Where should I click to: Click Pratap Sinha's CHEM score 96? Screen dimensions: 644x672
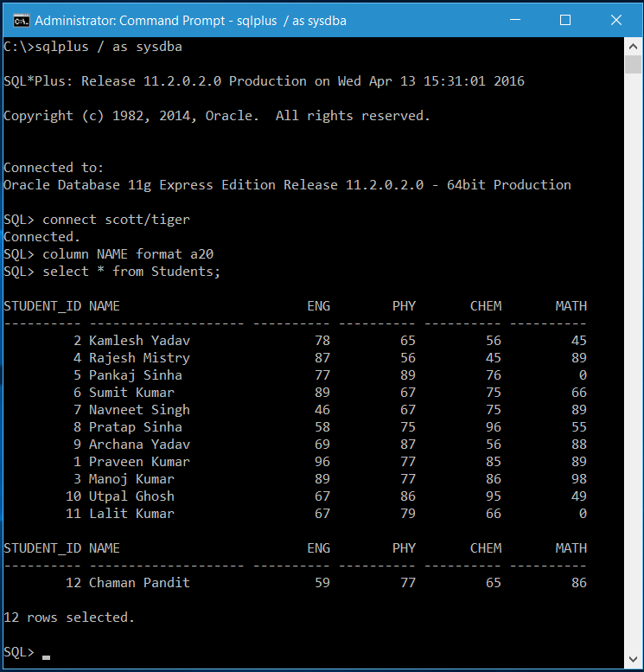pos(494,427)
